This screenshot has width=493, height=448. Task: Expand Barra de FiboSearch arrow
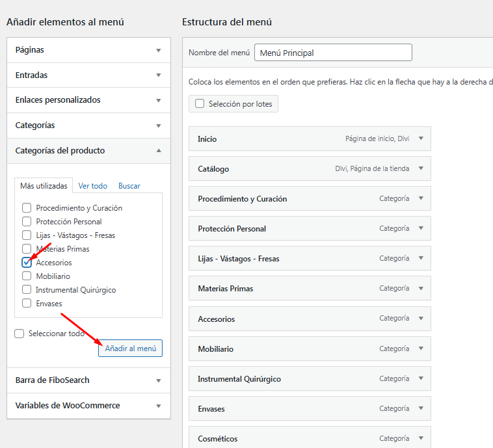click(158, 380)
